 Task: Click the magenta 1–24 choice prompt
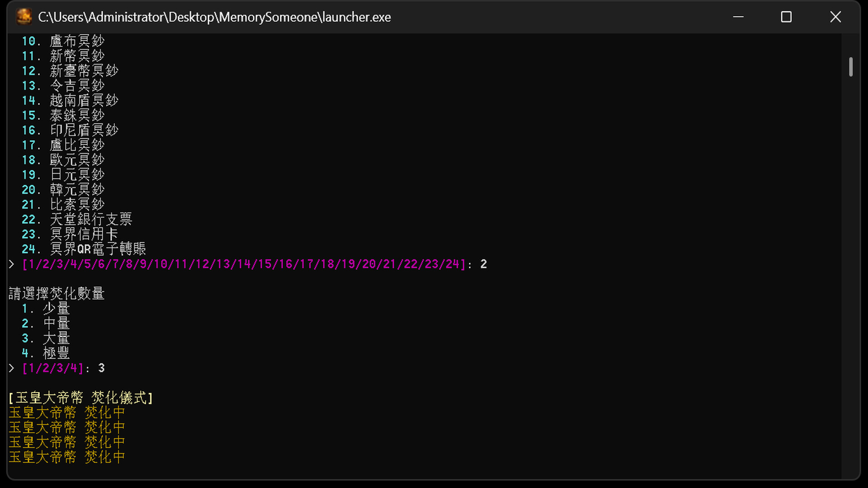click(x=244, y=264)
